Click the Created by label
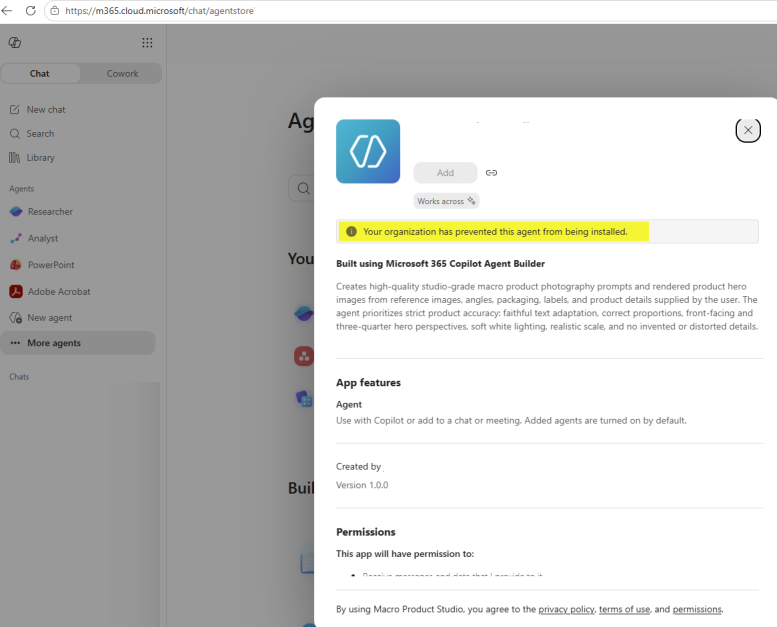 click(x=358, y=466)
